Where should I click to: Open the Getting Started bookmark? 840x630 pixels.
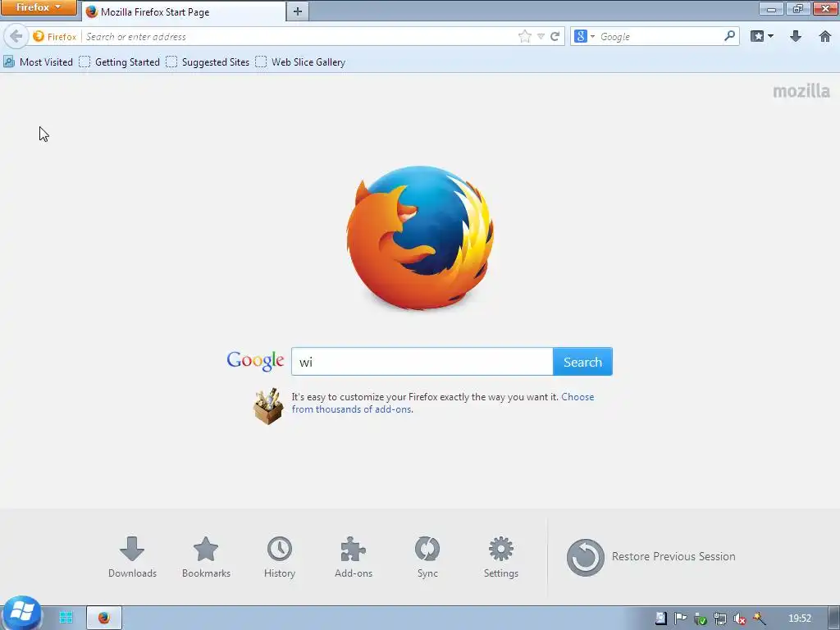coord(120,62)
